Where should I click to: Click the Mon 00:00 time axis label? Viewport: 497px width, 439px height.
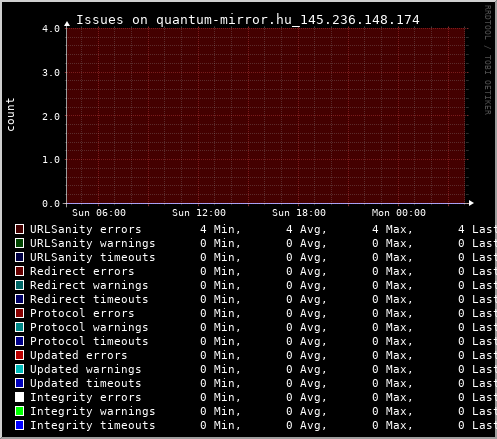coord(399,213)
